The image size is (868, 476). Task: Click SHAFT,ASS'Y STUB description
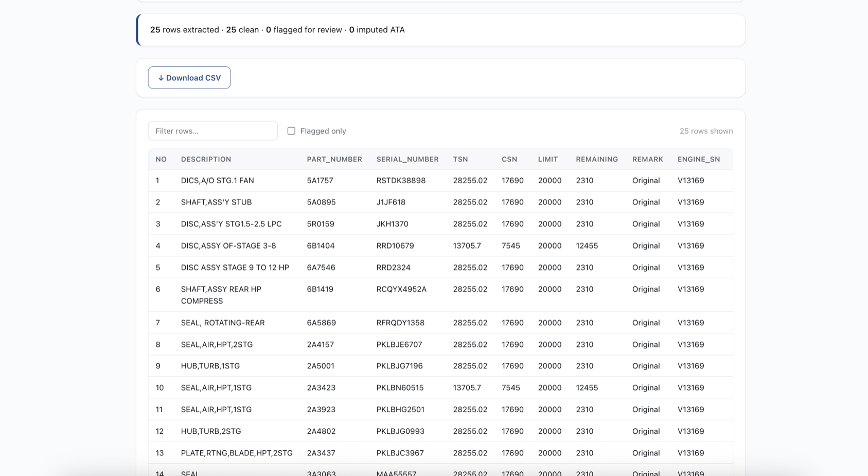coord(216,202)
